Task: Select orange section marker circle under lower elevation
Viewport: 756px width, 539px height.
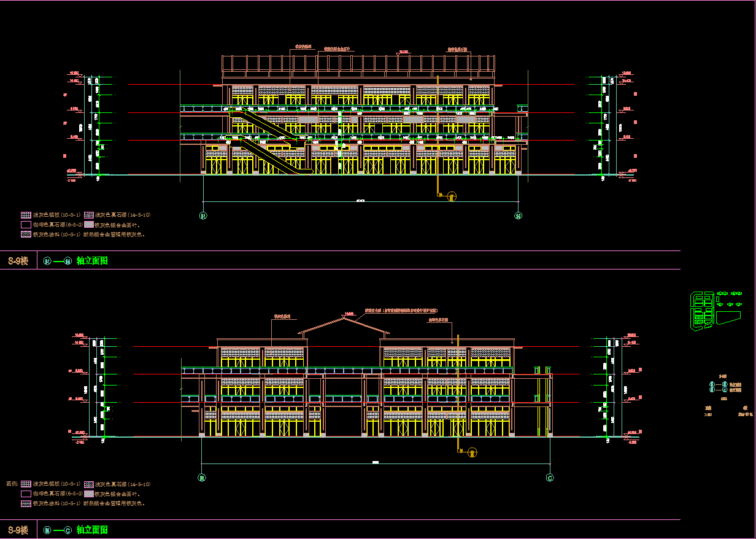Action: (472, 452)
